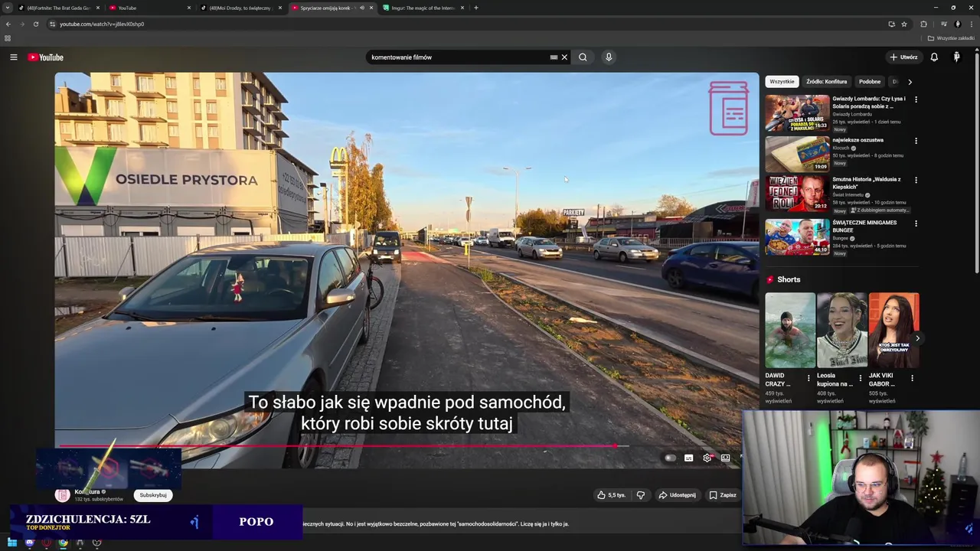
Task: Go back in browser history
Action: point(8,24)
